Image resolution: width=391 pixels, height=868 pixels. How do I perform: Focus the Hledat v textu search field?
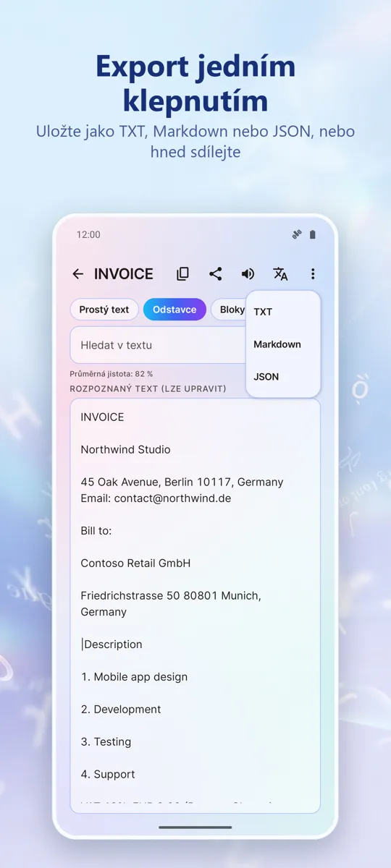tap(159, 345)
